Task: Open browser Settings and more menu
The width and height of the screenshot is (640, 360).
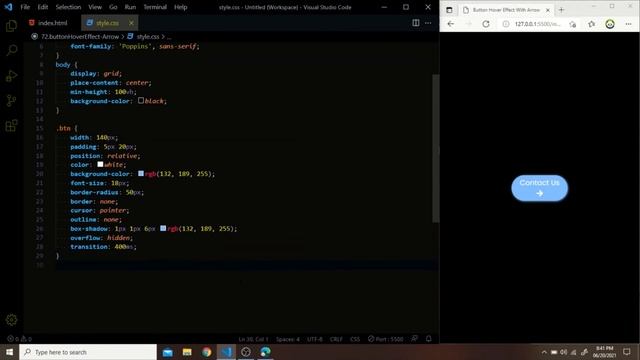Action: click(628, 24)
